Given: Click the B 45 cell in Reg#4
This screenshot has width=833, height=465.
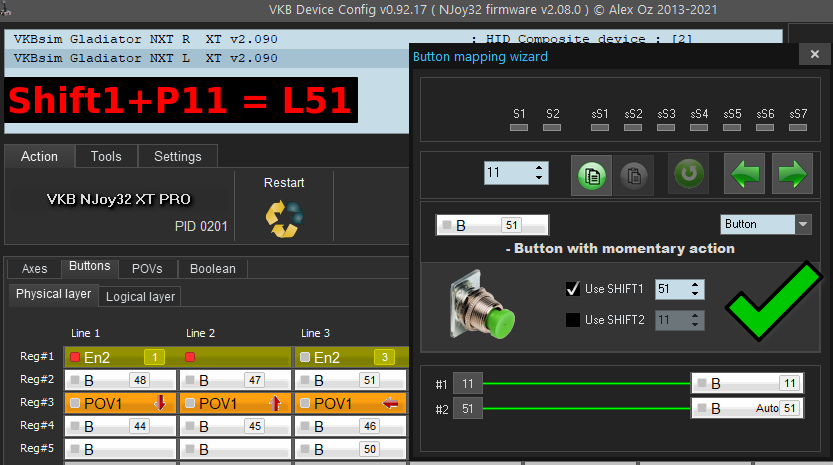Looking at the screenshot, I should [x=235, y=426].
